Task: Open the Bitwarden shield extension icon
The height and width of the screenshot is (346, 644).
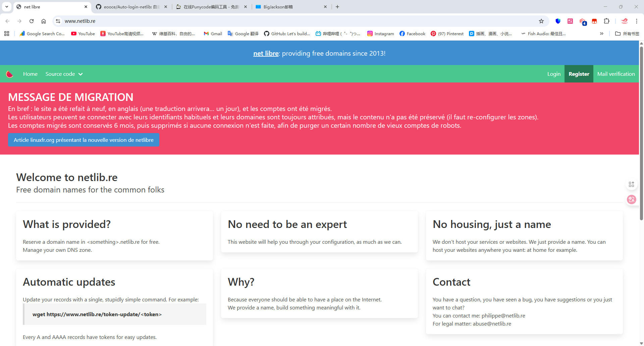Action: [558, 21]
